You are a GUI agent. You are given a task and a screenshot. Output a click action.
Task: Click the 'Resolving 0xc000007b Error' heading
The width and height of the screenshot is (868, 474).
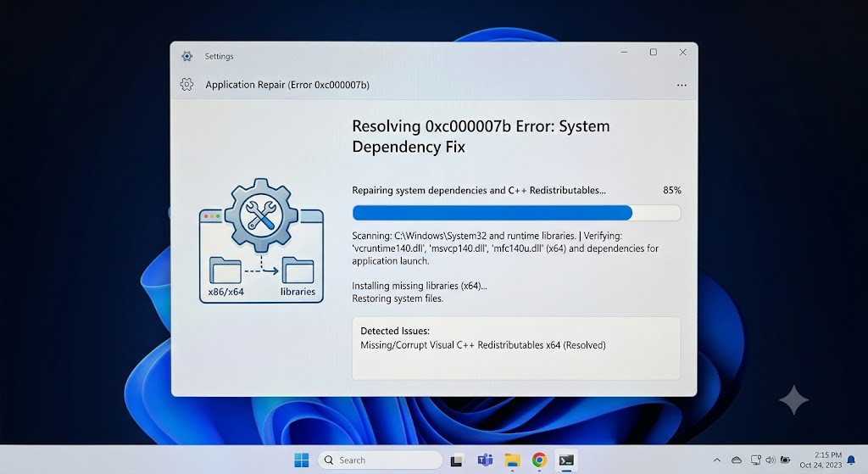coord(481,137)
